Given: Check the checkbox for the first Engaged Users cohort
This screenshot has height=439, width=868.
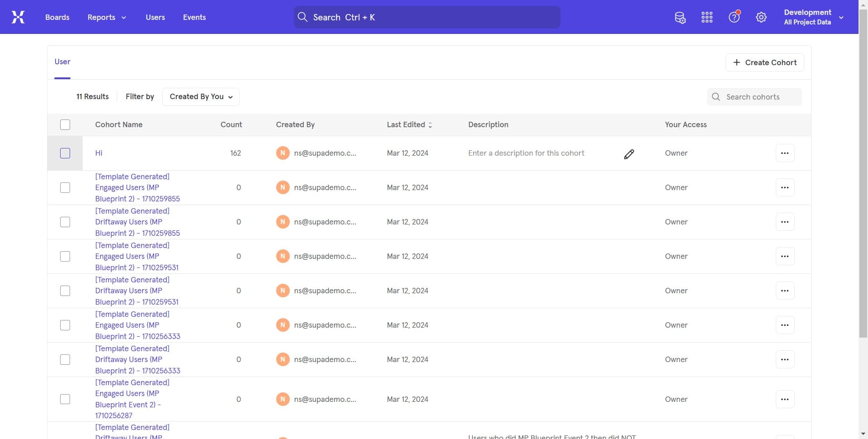Looking at the screenshot, I should click(x=65, y=187).
